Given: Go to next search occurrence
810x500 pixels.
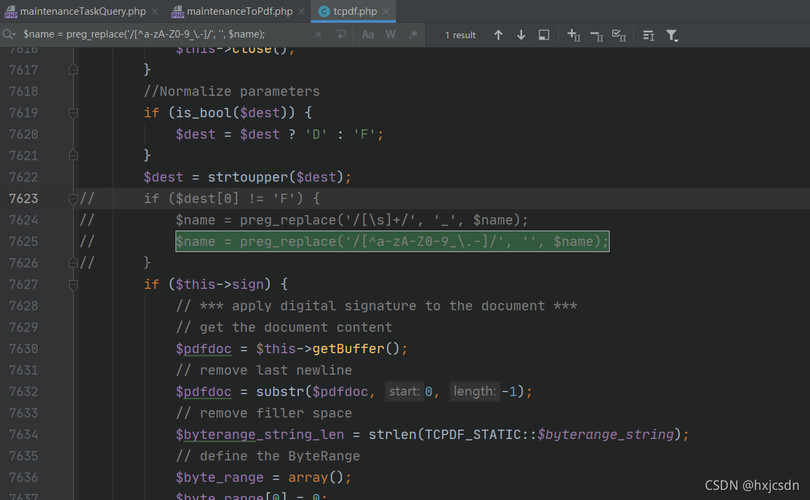Looking at the screenshot, I should 521,35.
